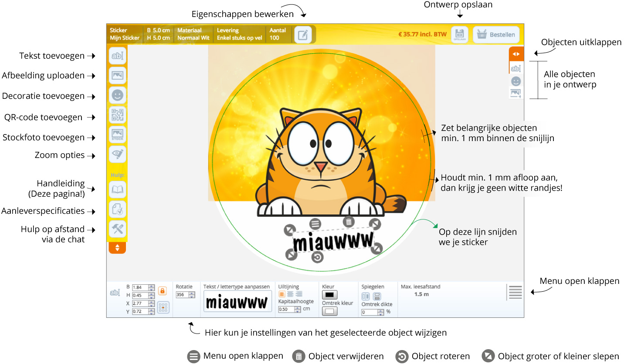Toggle horizontal mirroring under Spiegelen
The width and height of the screenshot is (624, 364).
coord(366,297)
